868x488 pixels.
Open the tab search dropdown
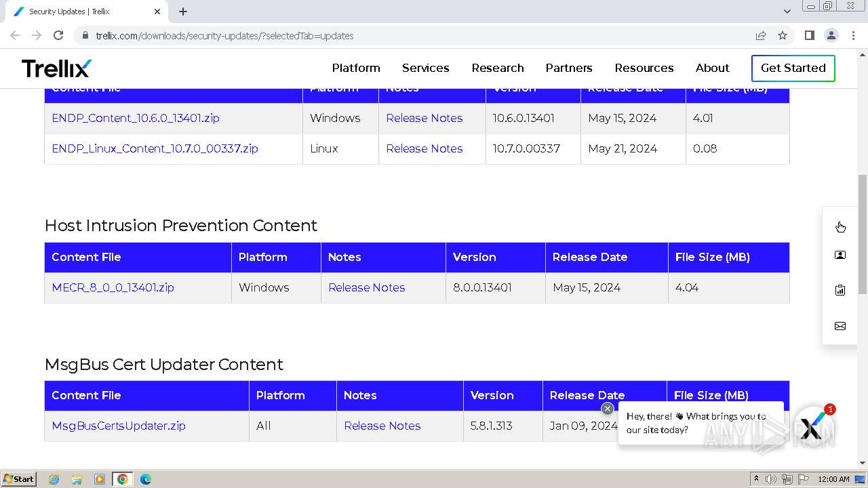coord(787,12)
